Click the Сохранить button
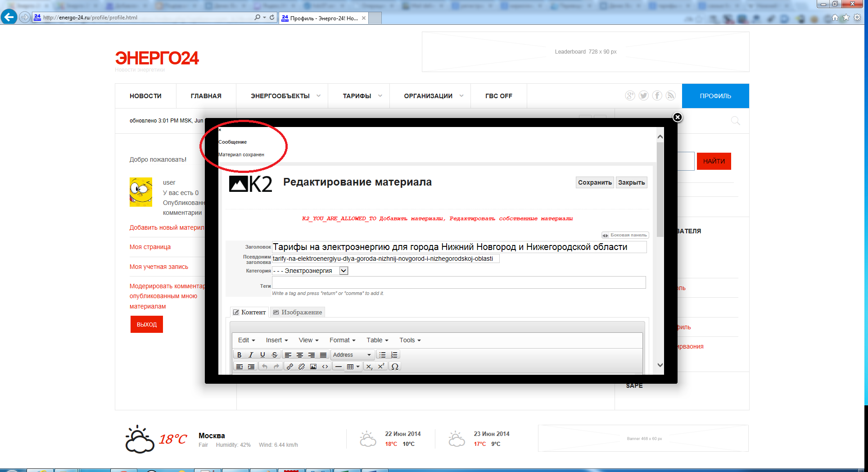The image size is (868, 472). [x=595, y=182]
